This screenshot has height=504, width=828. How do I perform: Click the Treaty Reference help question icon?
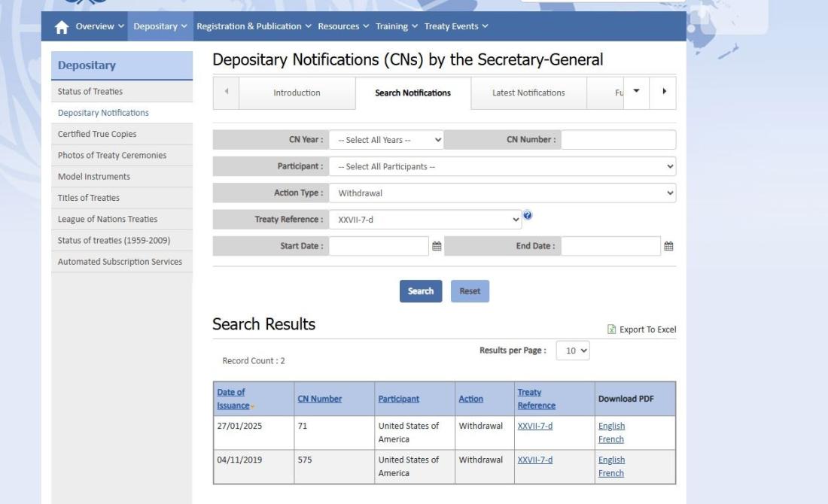[528, 215]
